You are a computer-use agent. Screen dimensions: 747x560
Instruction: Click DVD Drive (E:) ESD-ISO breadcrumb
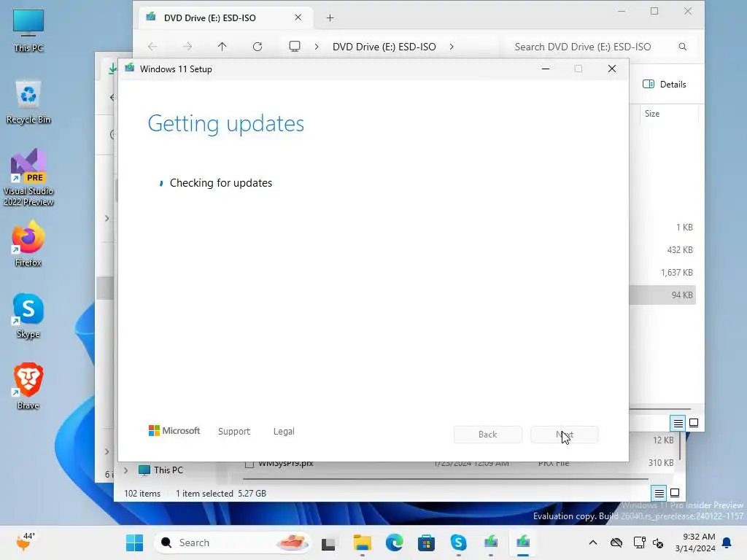(x=384, y=47)
